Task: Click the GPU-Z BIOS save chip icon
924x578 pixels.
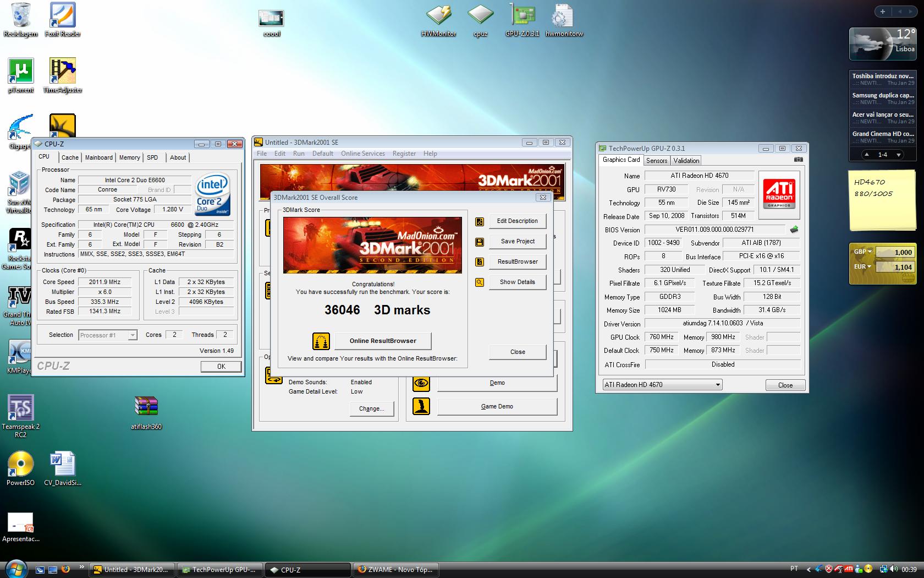Action: coord(794,230)
